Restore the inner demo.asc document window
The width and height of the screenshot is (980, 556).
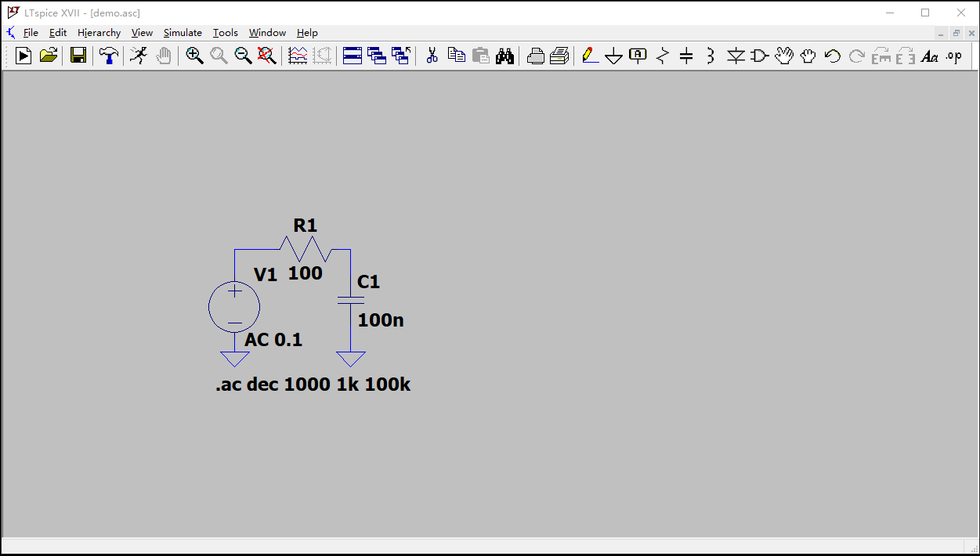click(956, 33)
